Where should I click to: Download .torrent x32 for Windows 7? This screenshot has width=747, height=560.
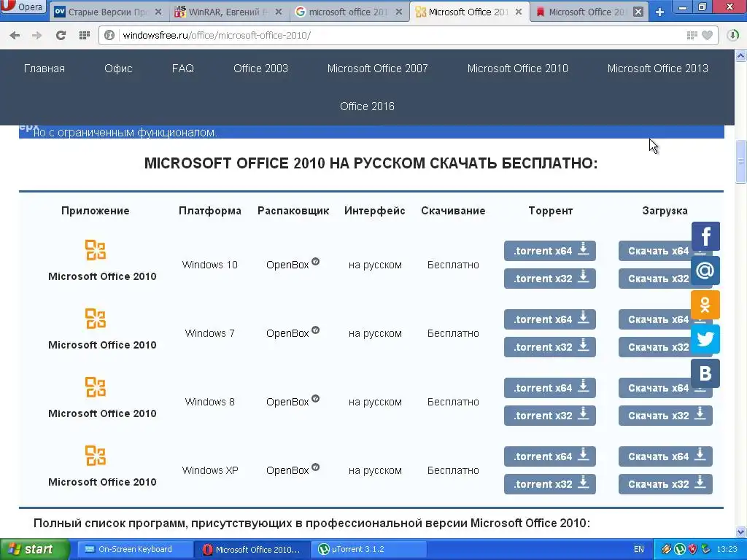pos(550,347)
